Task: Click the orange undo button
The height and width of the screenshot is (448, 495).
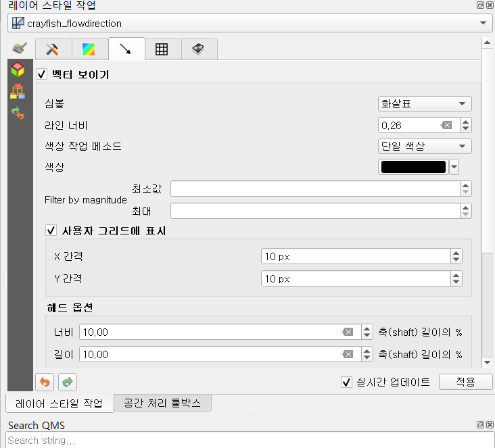Action: tap(45, 382)
